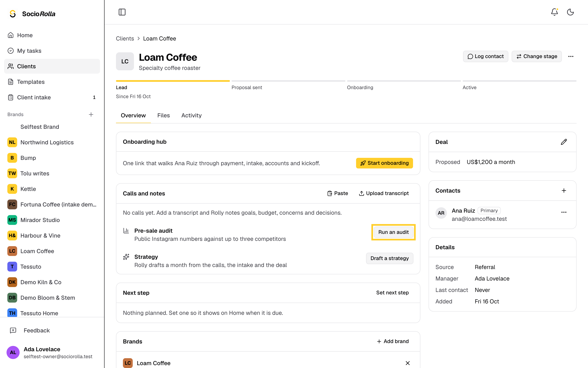Open Feedback in sidebar
Screen dimensions: 588x368
(52, 330)
